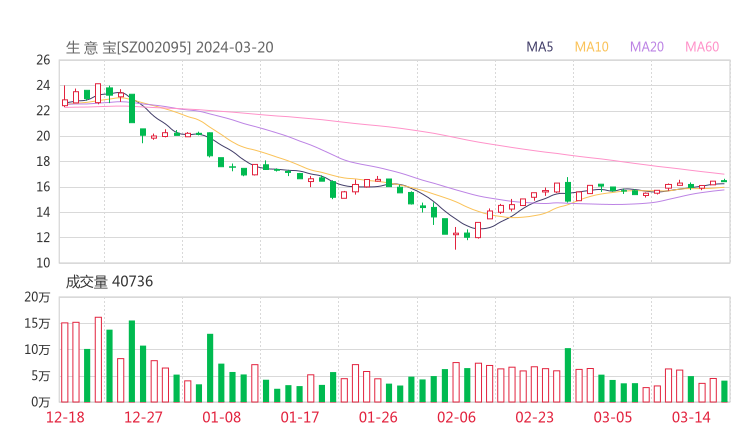The image size is (740, 440).
Task: Click the volume axis label 20万
Action: click(37, 297)
